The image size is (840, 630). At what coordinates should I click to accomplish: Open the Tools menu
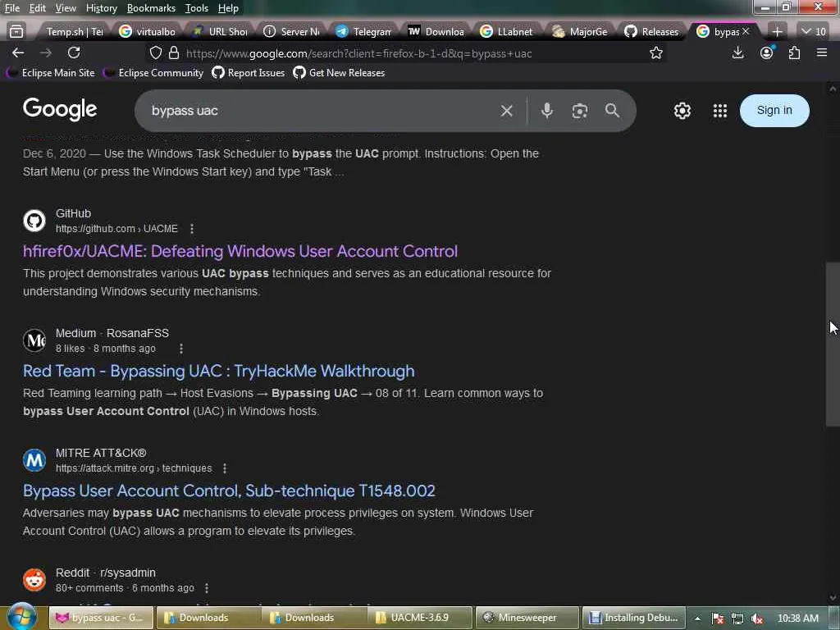point(197,8)
